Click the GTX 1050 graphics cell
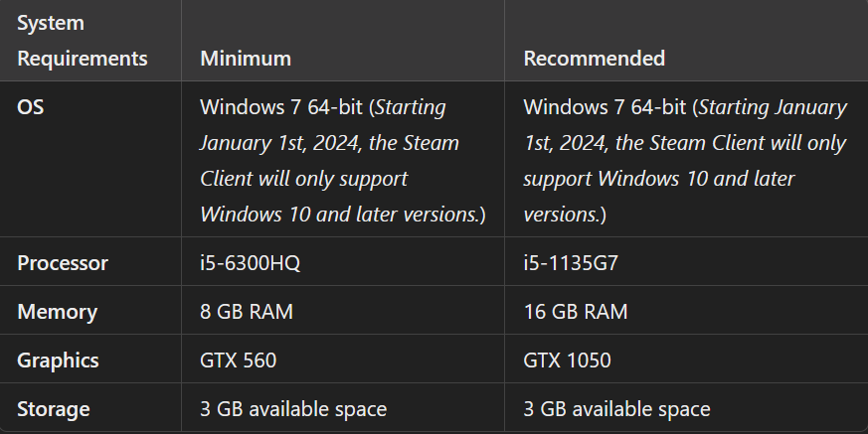868x434 pixels. click(567, 361)
